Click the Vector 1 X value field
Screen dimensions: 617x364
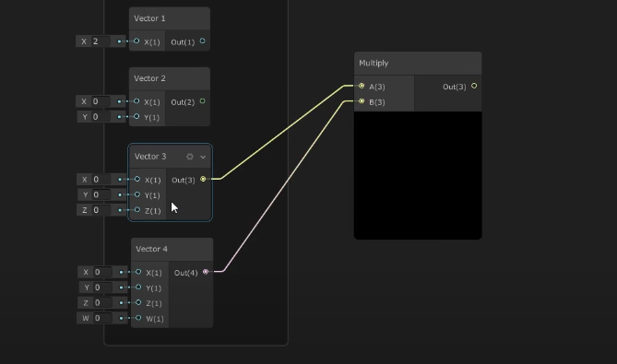(x=101, y=41)
